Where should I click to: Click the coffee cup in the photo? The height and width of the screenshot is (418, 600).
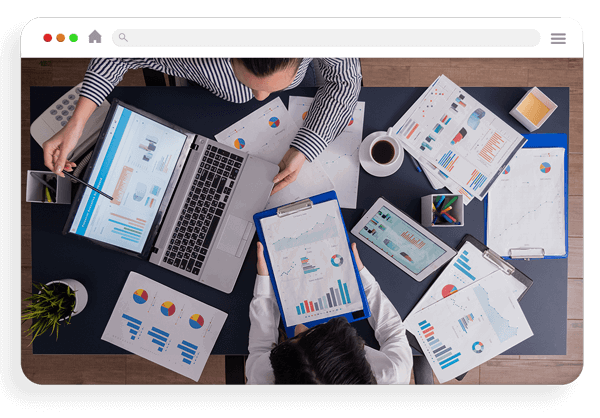coord(383,152)
